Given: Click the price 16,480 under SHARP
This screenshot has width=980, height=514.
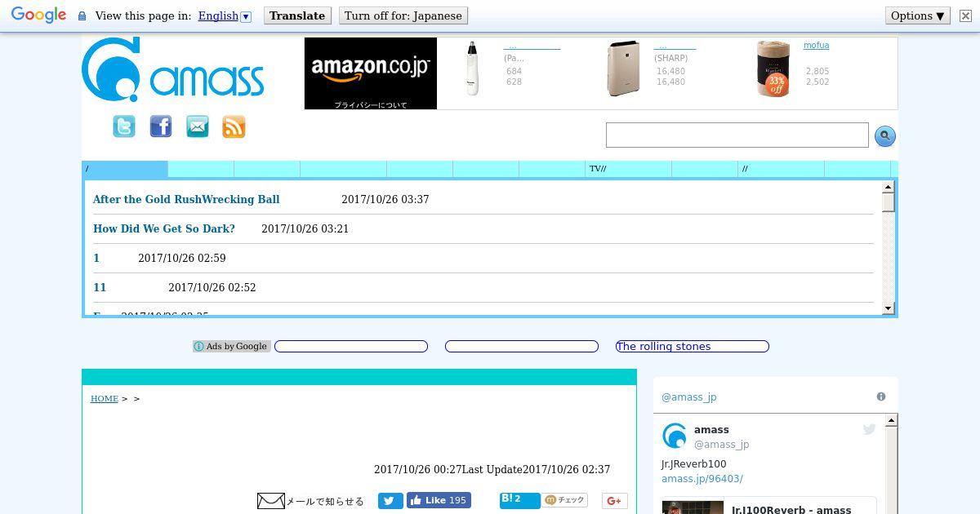Looking at the screenshot, I should [670, 71].
